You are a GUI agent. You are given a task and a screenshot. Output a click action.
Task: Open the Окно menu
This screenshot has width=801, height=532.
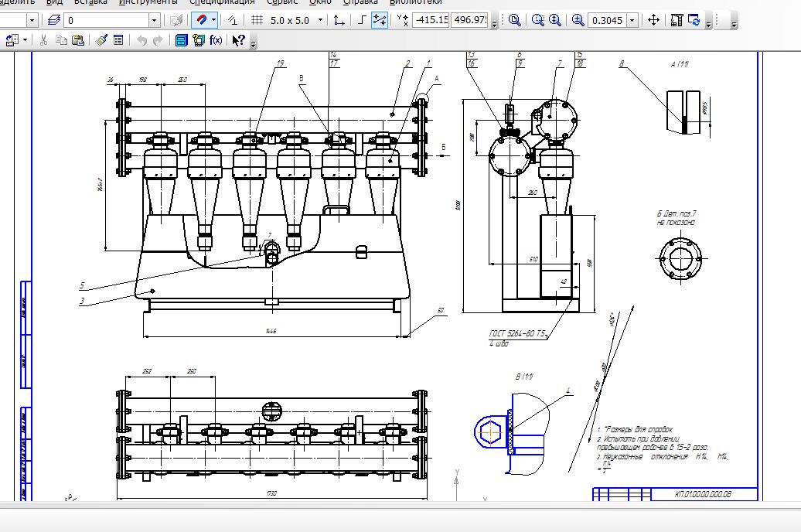coord(321,2)
